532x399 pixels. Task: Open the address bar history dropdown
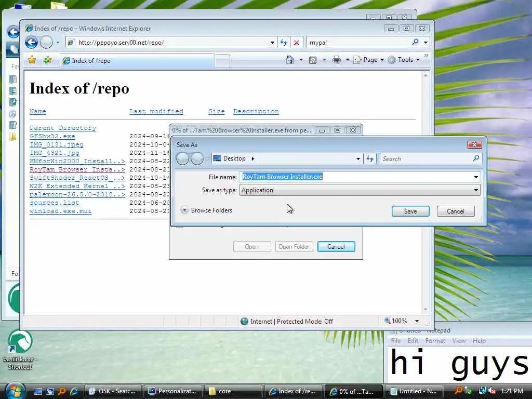pos(272,43)
